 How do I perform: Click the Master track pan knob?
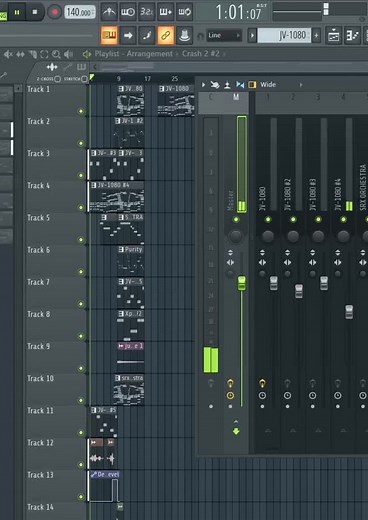pyautogui.click(x=236, y=236)
